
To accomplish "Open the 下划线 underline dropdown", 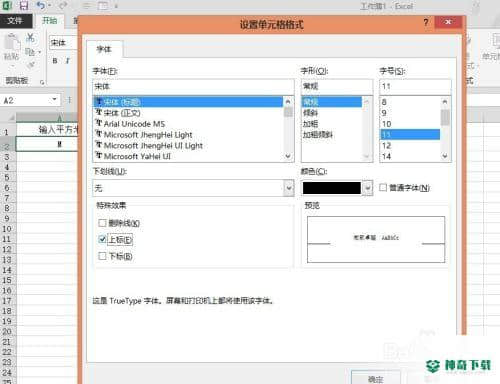I will tap(289, 188).
